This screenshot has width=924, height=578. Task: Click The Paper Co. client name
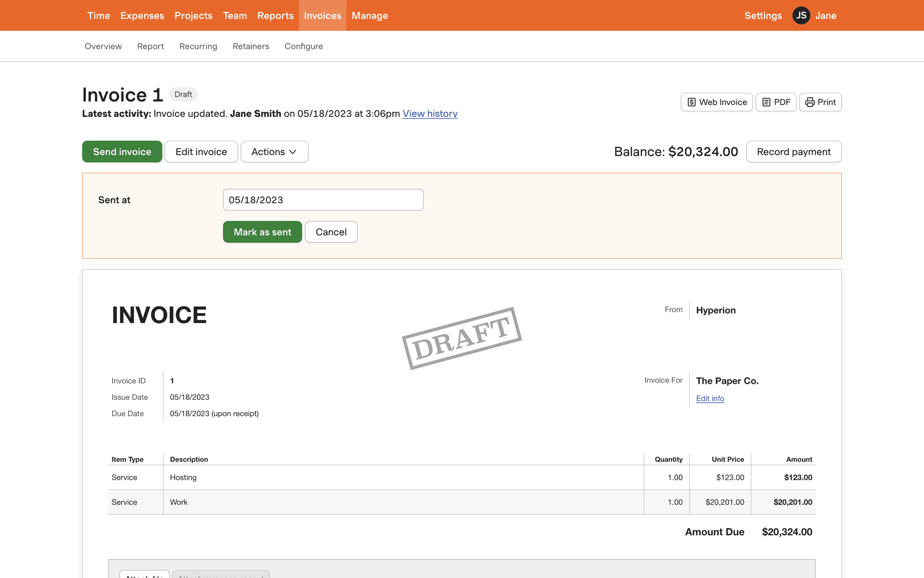click(x=727, y=381)
